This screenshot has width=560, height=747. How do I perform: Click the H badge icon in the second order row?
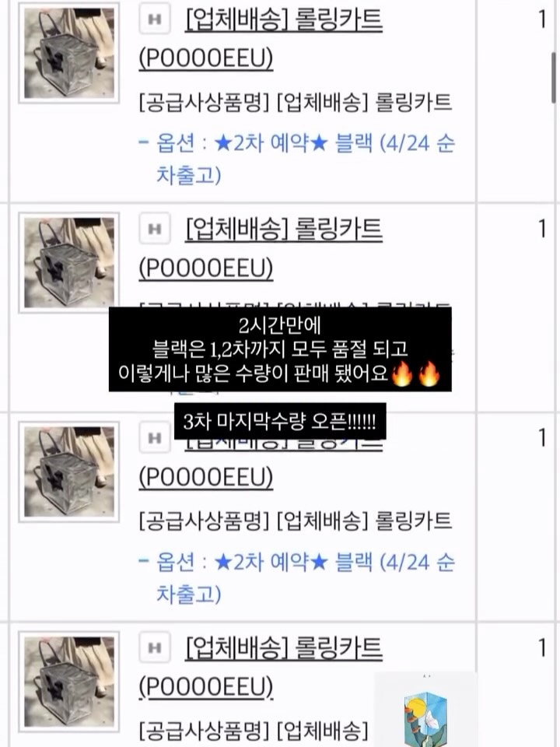(x=155, y=229)
